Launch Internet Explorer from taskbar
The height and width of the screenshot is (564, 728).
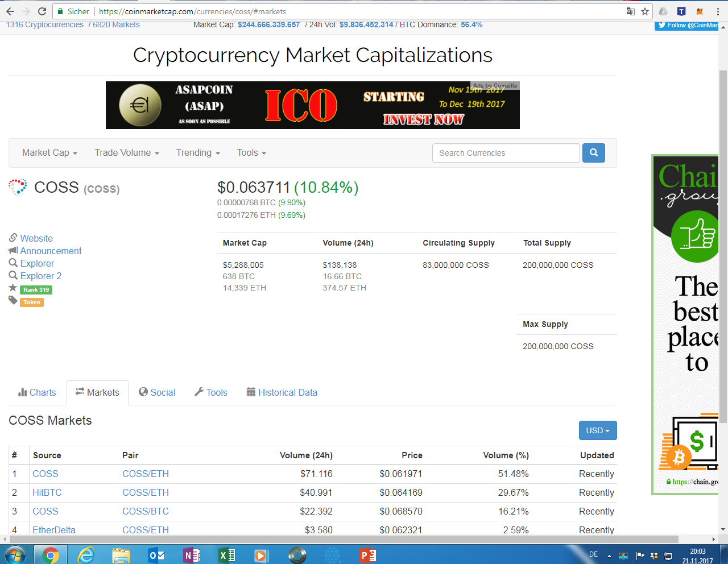pyautogui.click(x=86, y=555)
